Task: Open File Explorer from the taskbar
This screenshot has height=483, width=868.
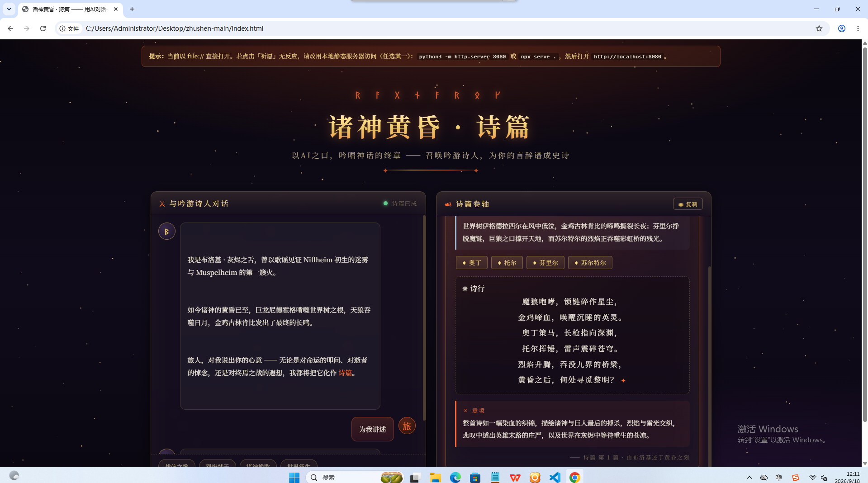Action: (435, 478)
